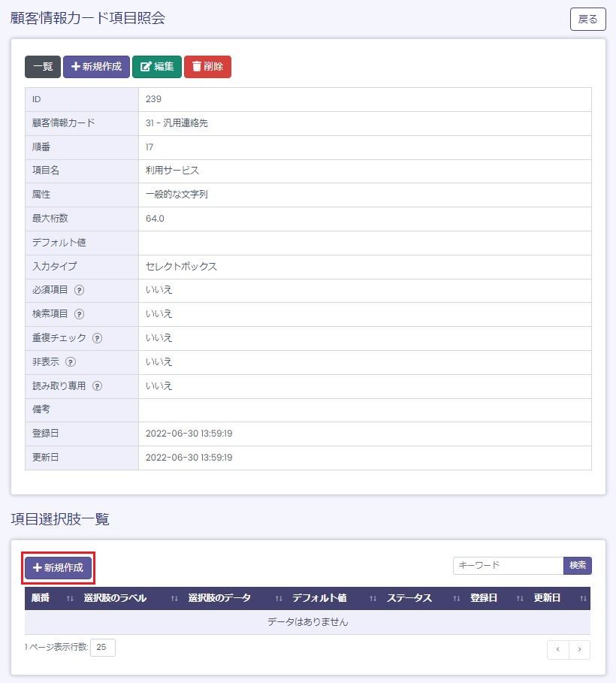The image size is (616, 683).
Task: Click help icon next to 検索項目
Action: click(79, 314)
